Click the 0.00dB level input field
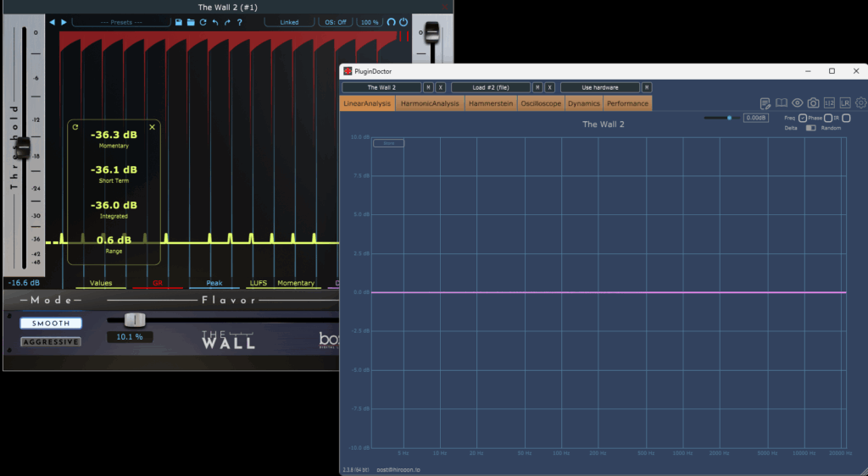 pyautogui.click(x=755, y=118)
